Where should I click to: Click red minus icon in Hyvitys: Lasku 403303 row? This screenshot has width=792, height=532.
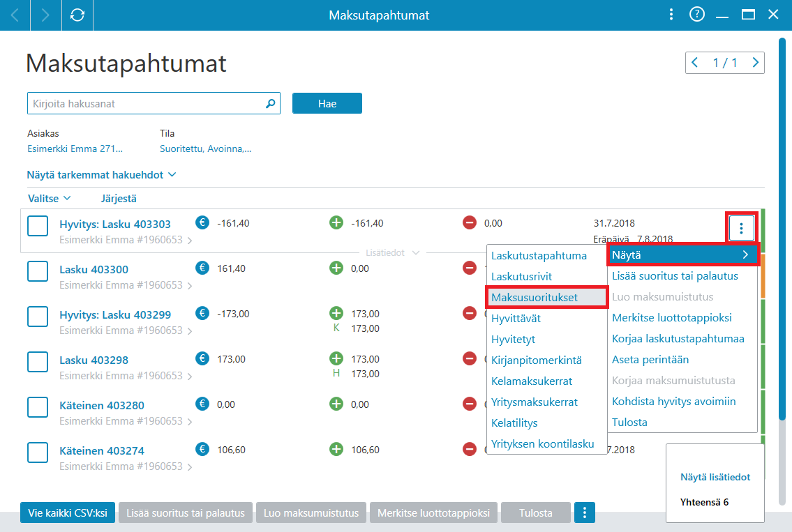click(x=470, y=222)
